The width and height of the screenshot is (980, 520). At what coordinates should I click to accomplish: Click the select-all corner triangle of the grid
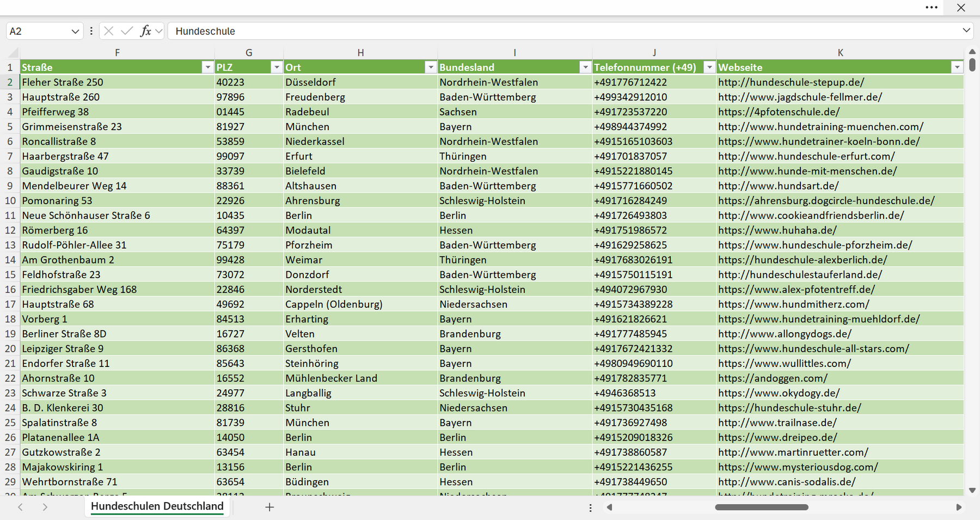click(x=13, y=53)
